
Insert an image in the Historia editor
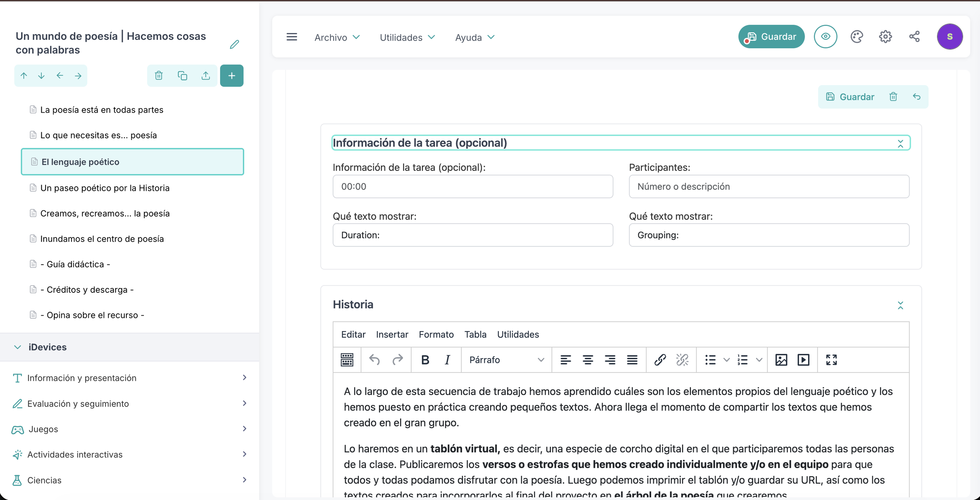click(781, 360)
